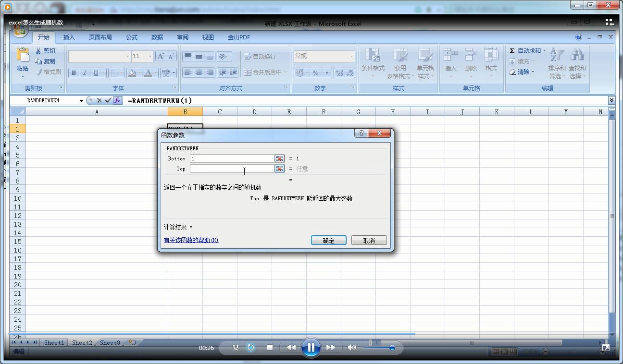Image resolution: width=623 pixels, height=364 pixels.
Task: Click the decrease decimal icon
Action: click(x=350, y=73)
